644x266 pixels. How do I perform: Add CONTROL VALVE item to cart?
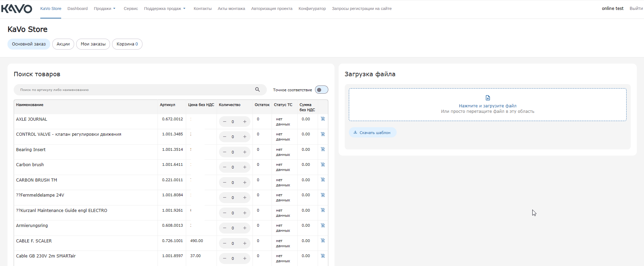tap(323, 134)
